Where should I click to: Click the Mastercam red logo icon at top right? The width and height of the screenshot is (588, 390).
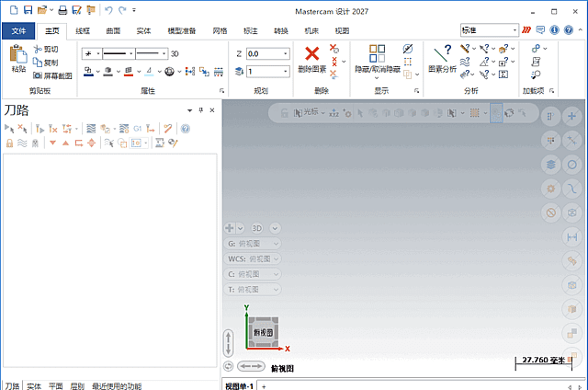pyautogui.click(x=526, y=30)
